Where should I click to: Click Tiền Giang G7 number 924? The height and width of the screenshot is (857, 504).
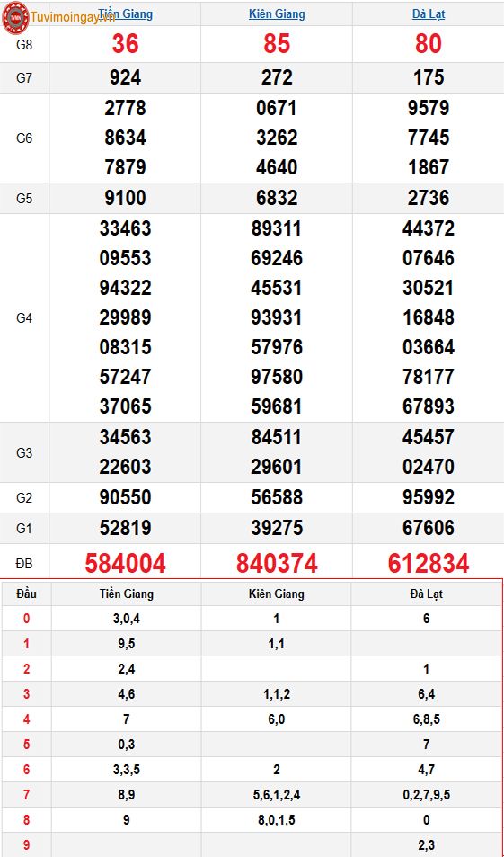click(x=125, y=77)
